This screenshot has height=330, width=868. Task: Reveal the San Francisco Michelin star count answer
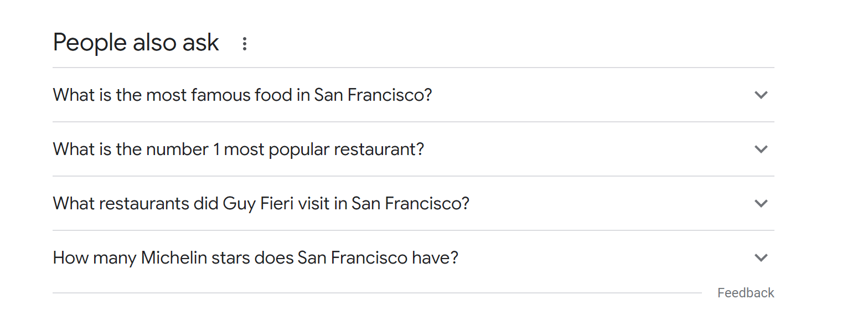pyautogui.click(x=255, y=258)
